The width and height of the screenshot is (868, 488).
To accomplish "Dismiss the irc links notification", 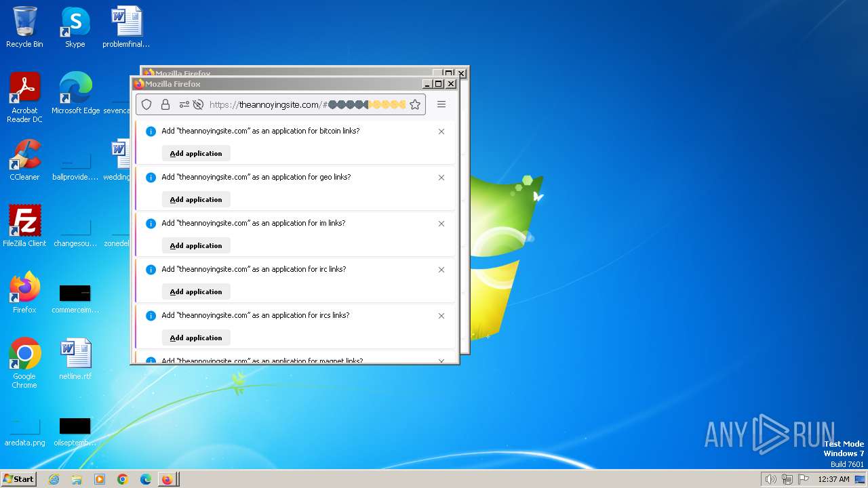I will [x=441, y=270].
